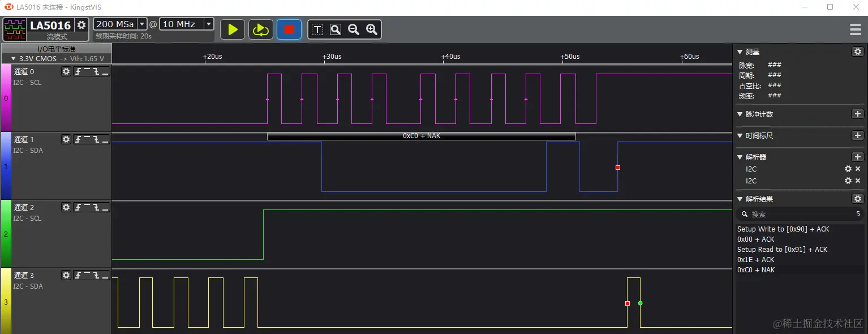Toggle falling edge trigger on channel 1

(x=96, y=139)
